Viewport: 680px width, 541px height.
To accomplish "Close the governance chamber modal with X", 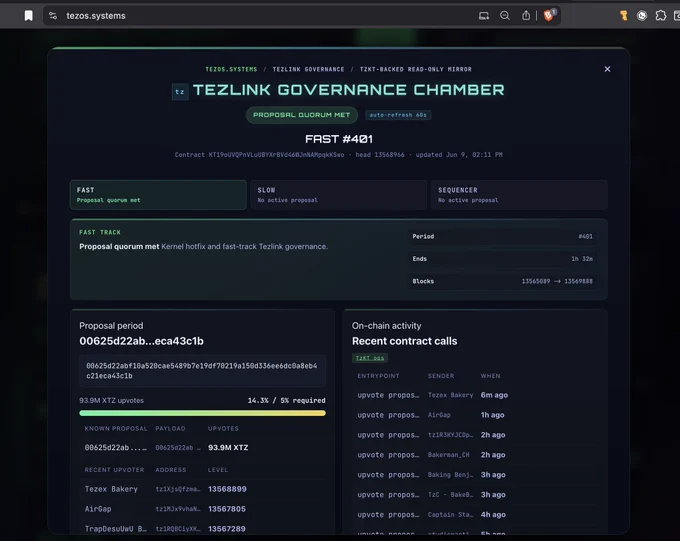I will pos(607,69).
